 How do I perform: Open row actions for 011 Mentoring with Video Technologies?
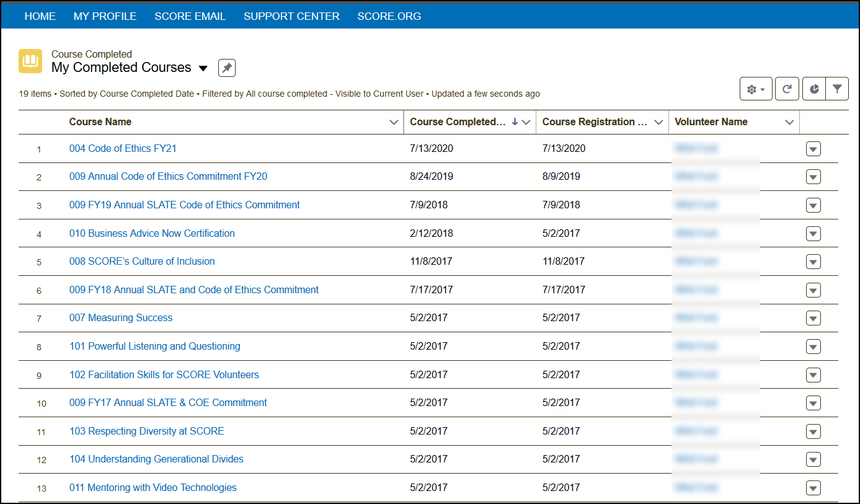pyautogui.click(x=813, y=488)
